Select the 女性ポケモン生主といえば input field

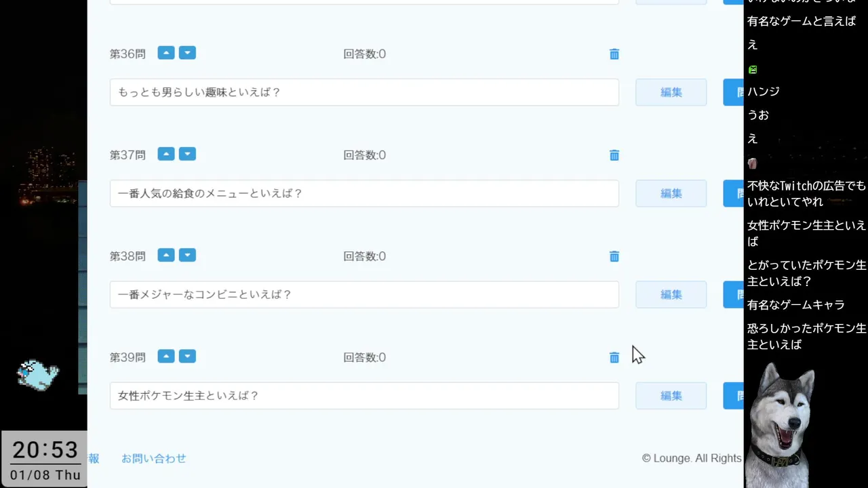coord(364,396)
